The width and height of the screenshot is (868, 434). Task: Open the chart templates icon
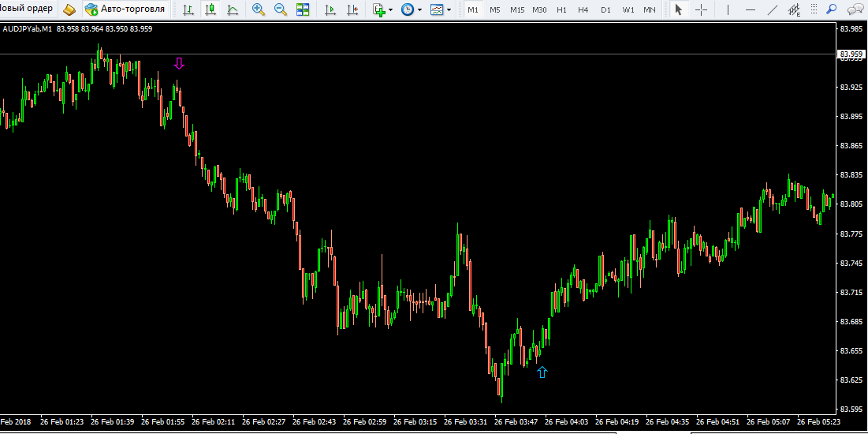(437, 9)
